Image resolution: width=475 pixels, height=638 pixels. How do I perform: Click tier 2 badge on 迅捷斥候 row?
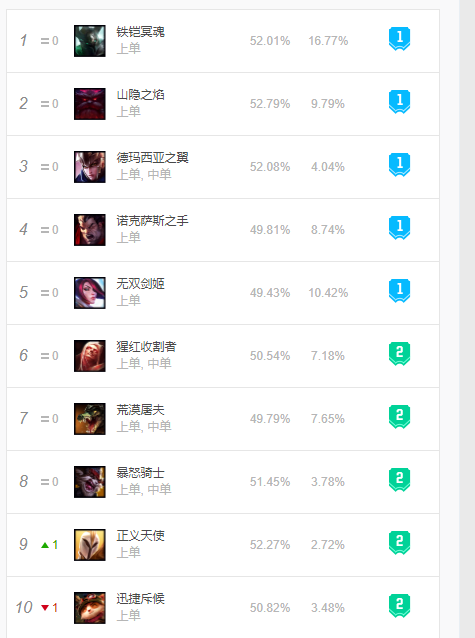(399, 606)
